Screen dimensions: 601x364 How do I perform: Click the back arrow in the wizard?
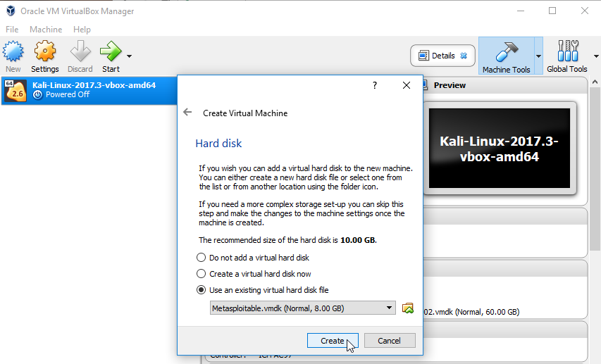tap(187, 113)
